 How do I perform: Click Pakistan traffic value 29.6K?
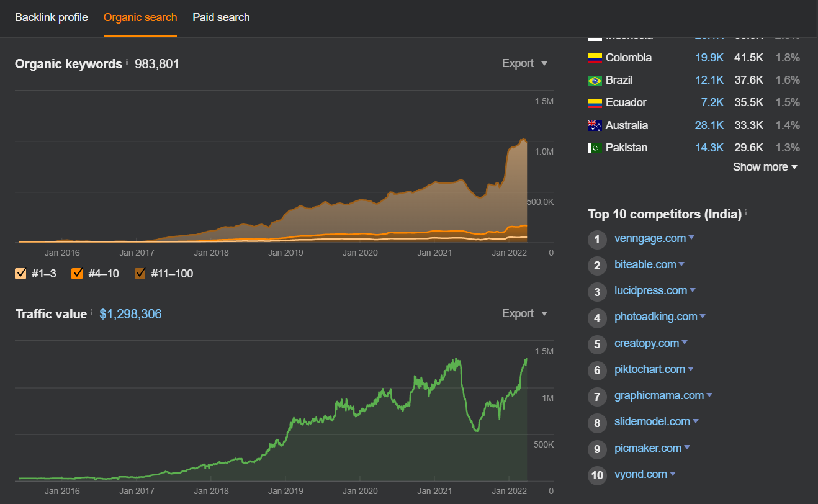click(748, 148)
